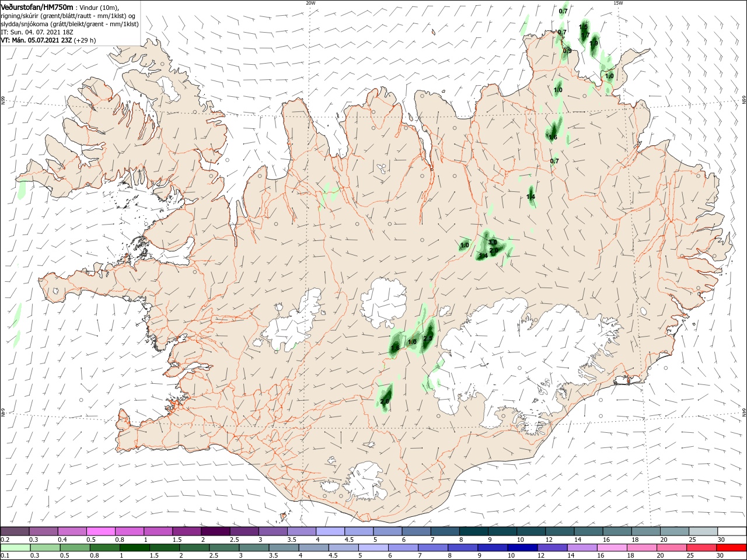Viewport: 747px width, 560px height.
Task: Pick the light pink 16 swatch in lower legend row
Action: [612, 548]
